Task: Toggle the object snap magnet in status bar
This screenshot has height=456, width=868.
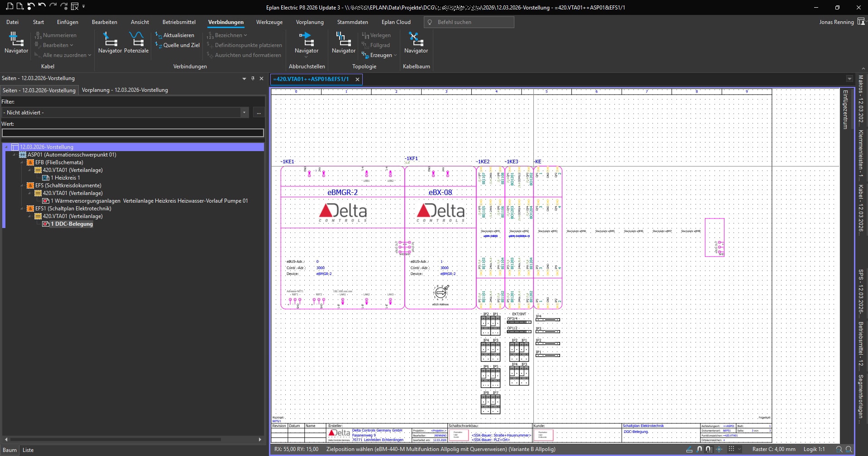Action: click(700, 449)
